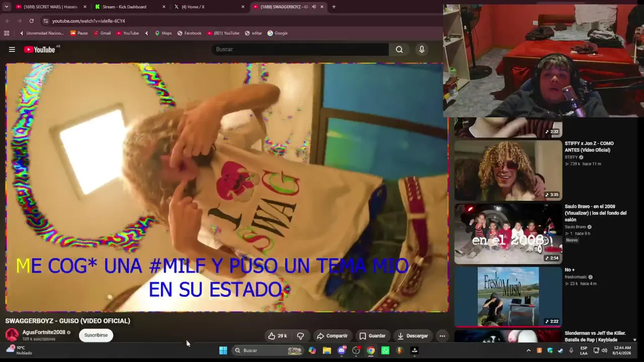Show hidden system tray icons chevron
The image size is (644, 362).
point(528,350)
